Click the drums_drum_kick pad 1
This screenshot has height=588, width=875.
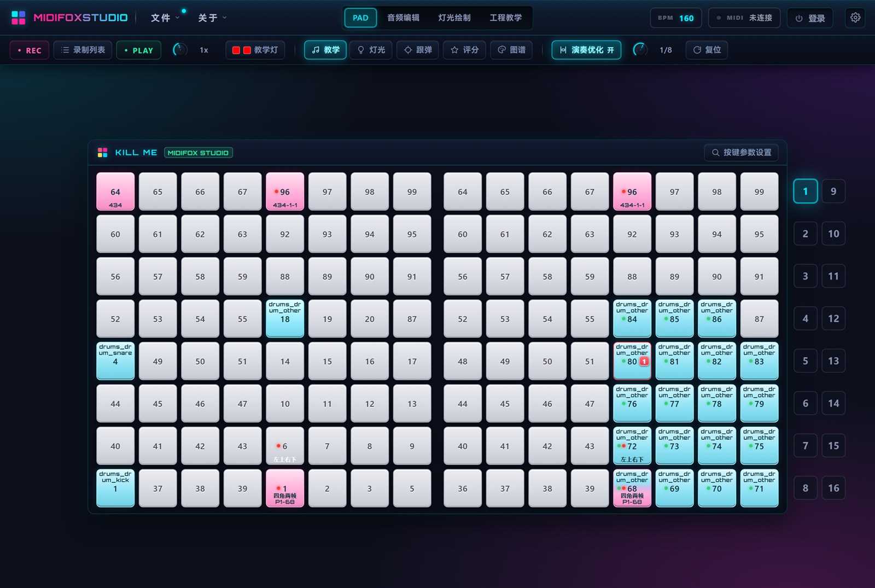click(x=115, y=488)
